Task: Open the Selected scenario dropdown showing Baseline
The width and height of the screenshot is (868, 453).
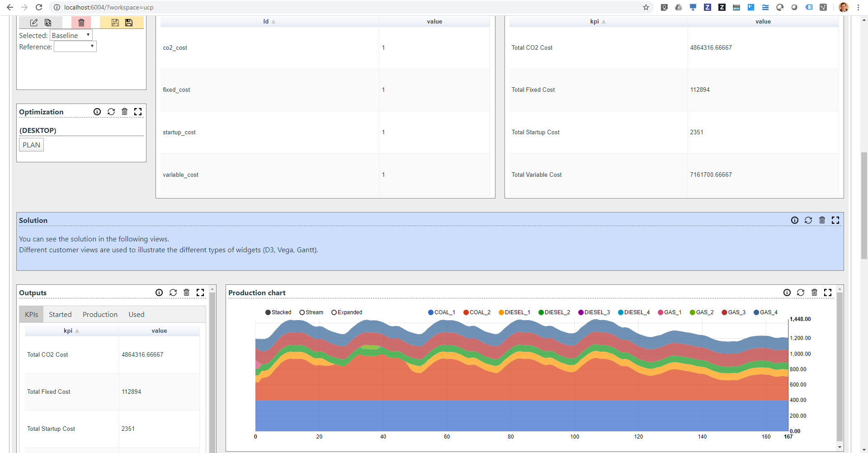Action: pos(71,35)
